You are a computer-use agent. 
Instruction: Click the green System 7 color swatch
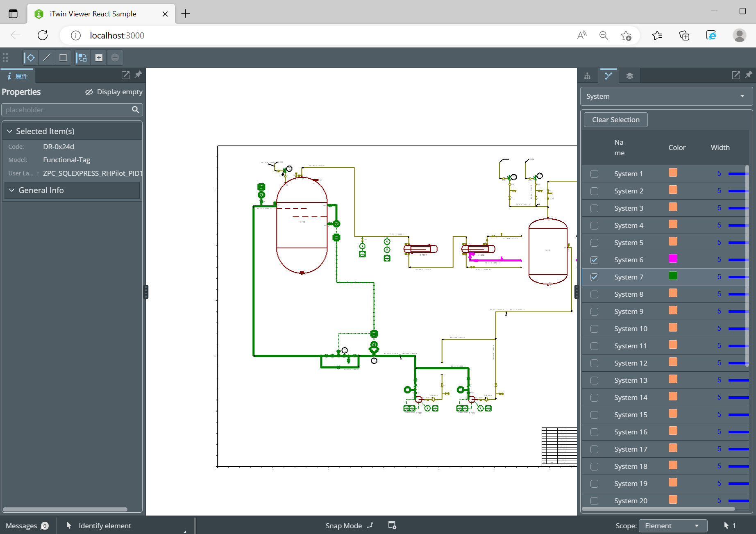click(x=673, y=276)
